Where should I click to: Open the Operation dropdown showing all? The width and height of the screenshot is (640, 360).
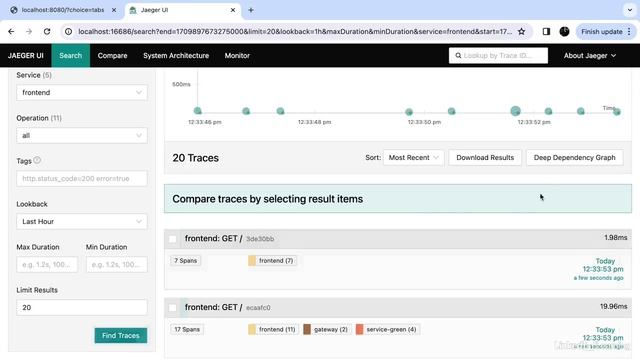[82, 136]
